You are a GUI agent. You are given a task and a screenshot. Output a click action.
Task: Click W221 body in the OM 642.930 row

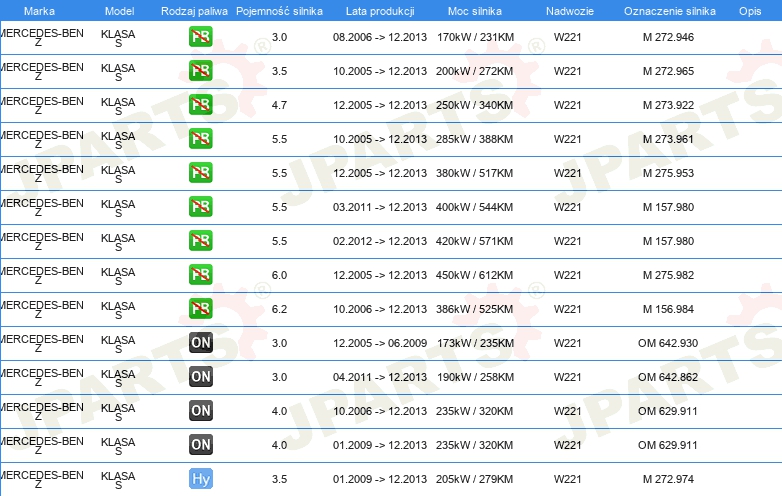[568, 343]
